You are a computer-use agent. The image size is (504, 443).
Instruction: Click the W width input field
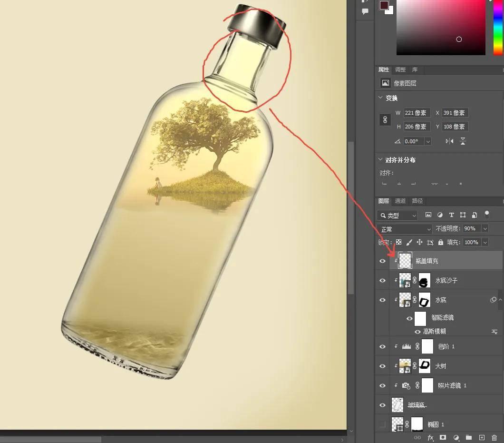417,113
